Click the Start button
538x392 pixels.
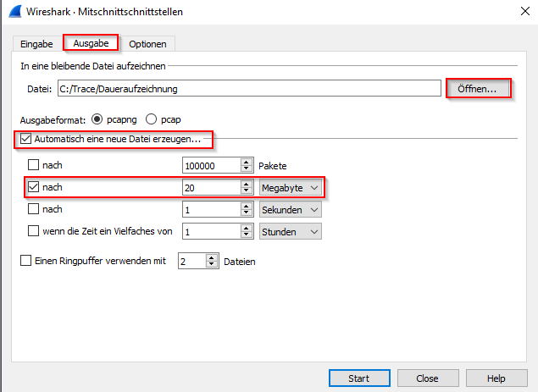[x=358, y=378]
